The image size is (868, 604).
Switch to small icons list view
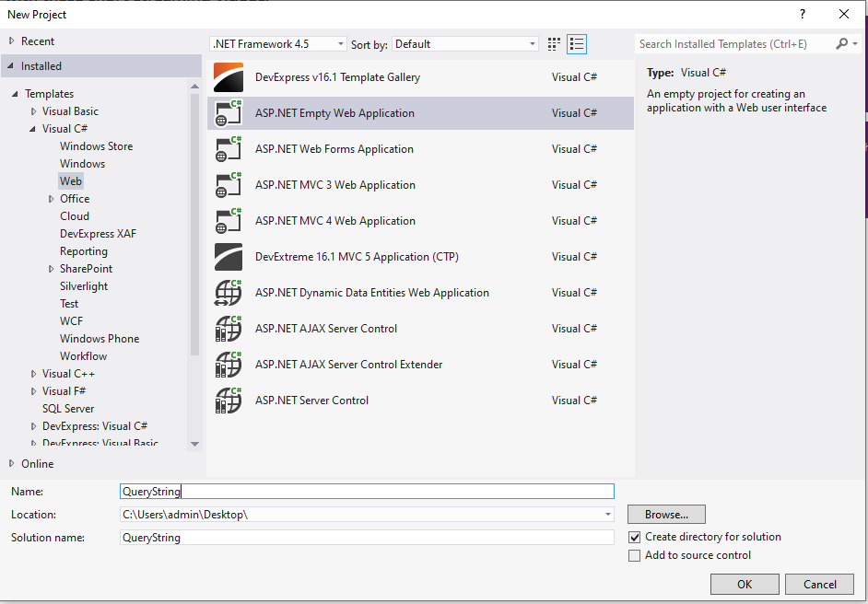(x=576, y=44)
